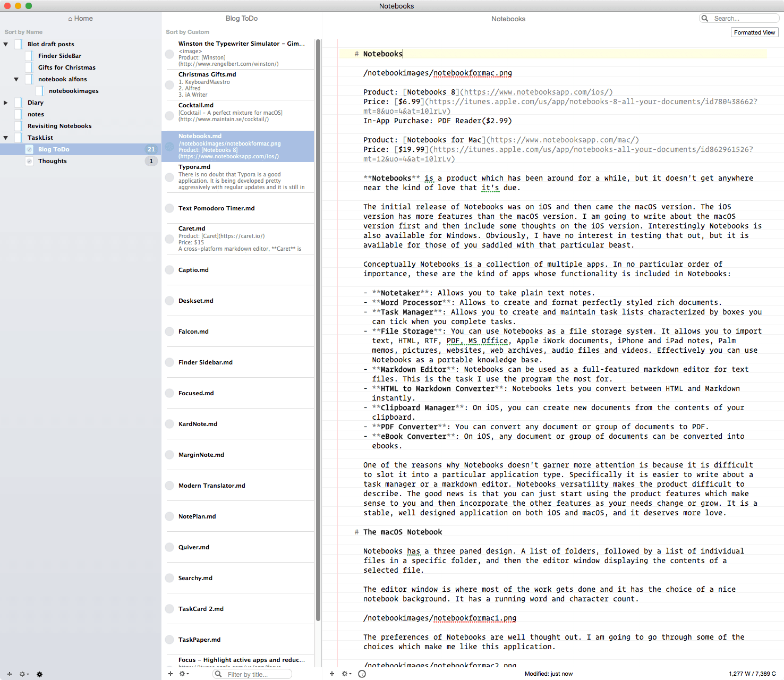Click the clock icon in editor footer

coord(362,674)
